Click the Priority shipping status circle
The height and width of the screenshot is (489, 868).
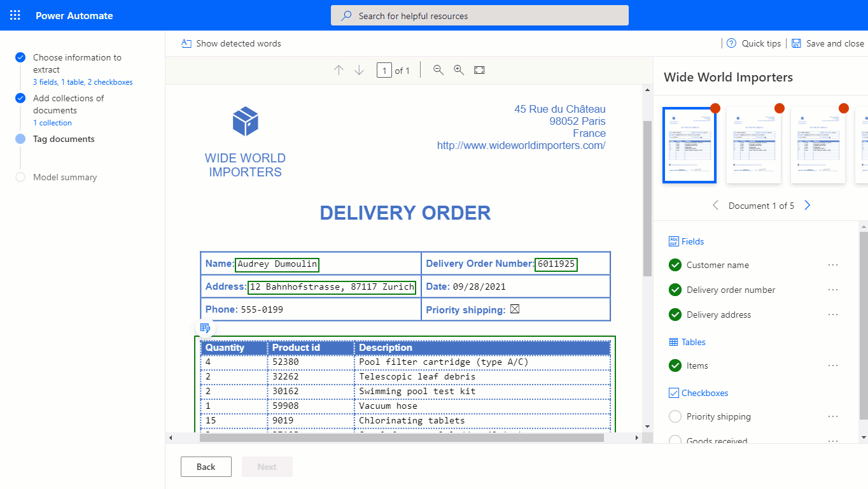point(675,416)
